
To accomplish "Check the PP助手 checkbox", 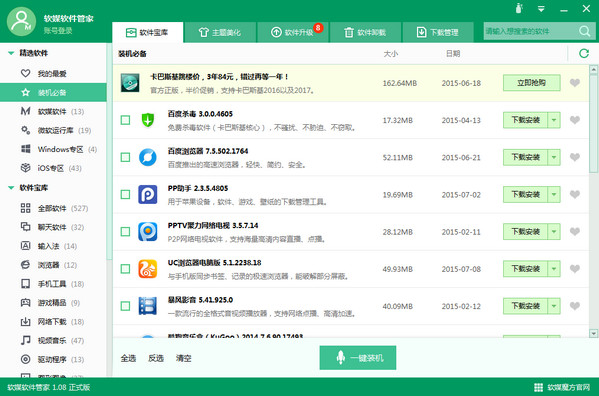I will tap(125, 194).
